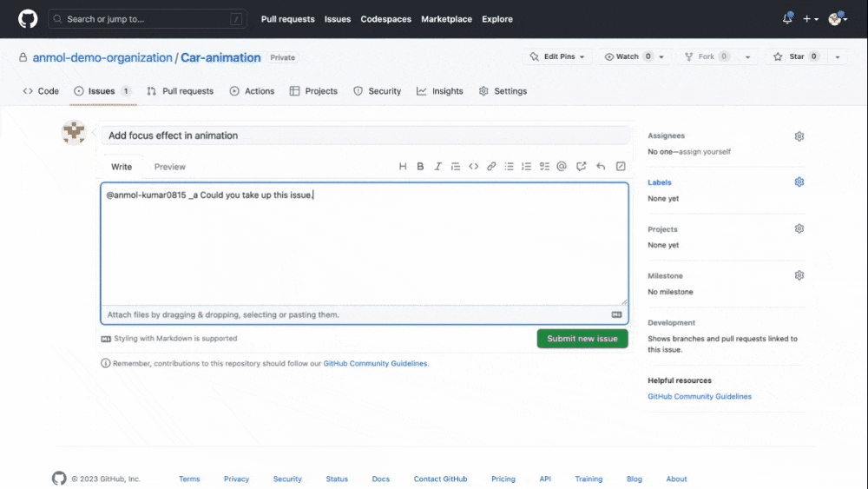
Task: Insert a numbered list
Action: coord(527,166)
